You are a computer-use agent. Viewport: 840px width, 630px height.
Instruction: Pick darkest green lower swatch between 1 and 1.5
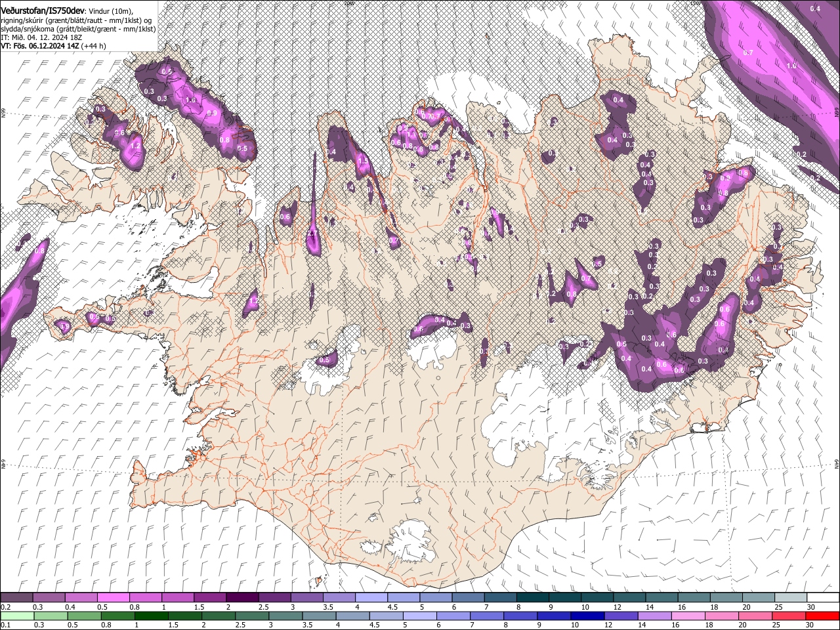pyautogui.click(x=151, y=616)
